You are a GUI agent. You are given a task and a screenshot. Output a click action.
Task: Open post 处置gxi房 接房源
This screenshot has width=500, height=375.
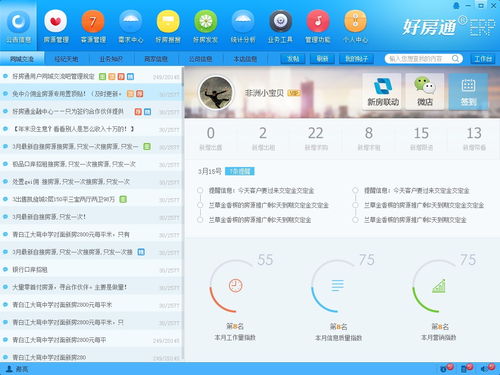[71, 182]
